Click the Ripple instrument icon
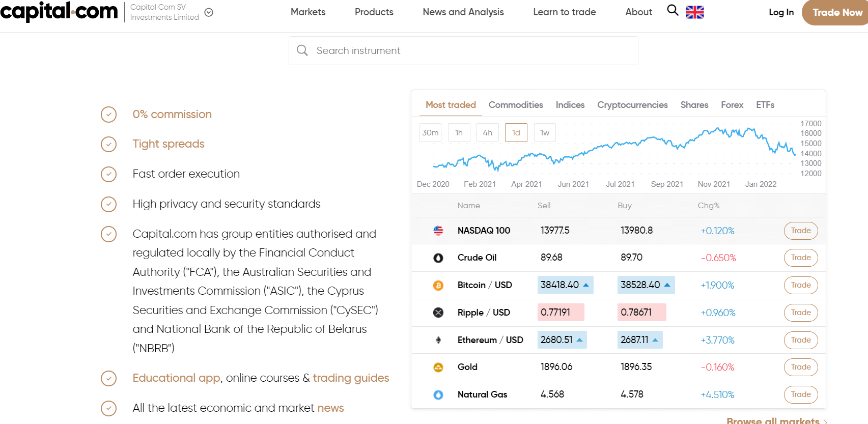Viewport: 868px width, 424px height. [438, 313]
